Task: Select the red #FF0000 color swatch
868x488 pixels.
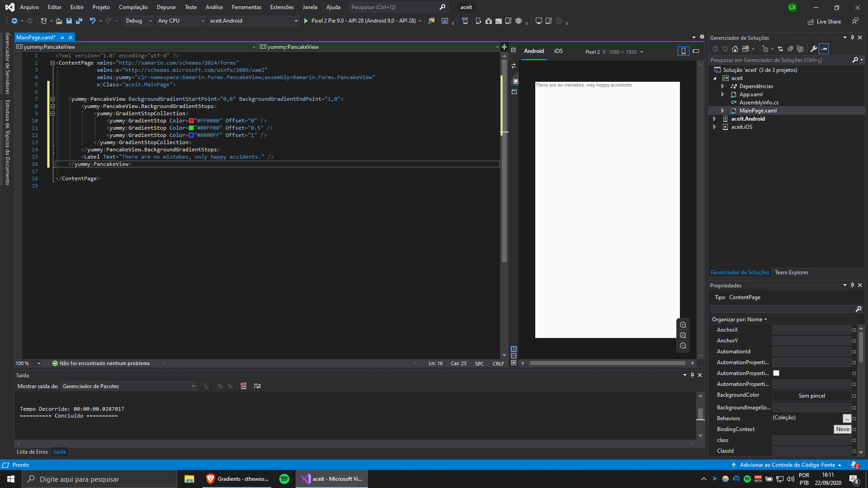Action: click(190, 121)
